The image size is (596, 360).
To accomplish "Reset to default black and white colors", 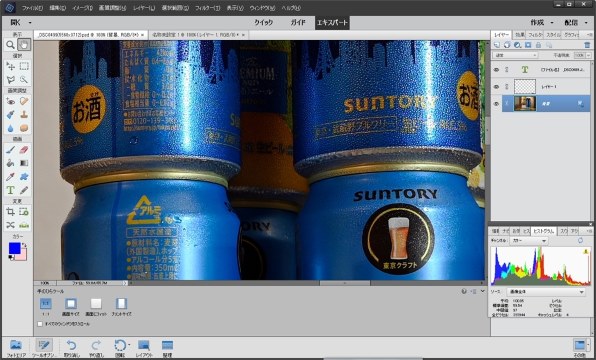I will point(10,258).
